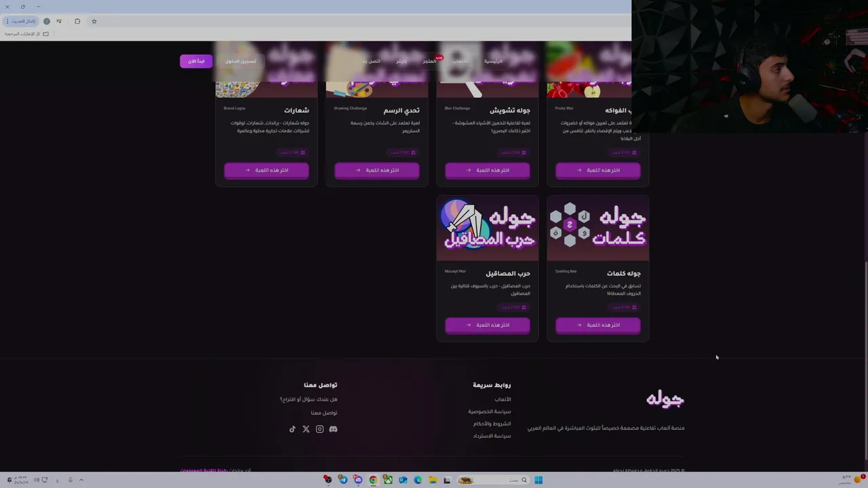Open the الشروط والأحكام footer link
This screenshot has width=868, height=488.
(x=492, y=424)
